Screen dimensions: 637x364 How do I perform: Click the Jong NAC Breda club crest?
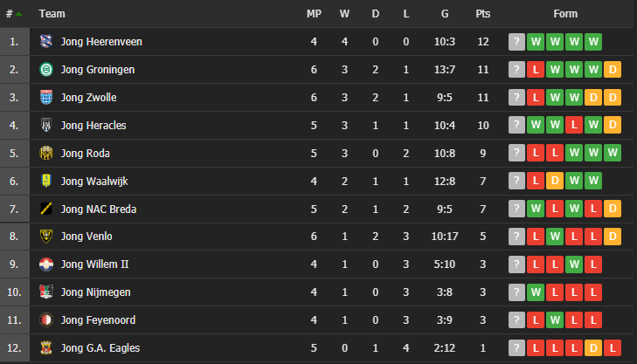(46, 209)
